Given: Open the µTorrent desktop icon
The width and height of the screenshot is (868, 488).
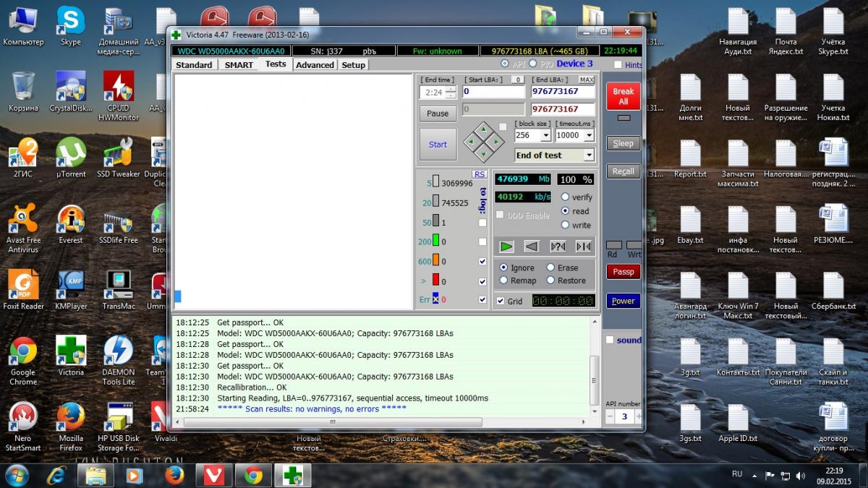Looking at the screenshot, I should point(71,157).
